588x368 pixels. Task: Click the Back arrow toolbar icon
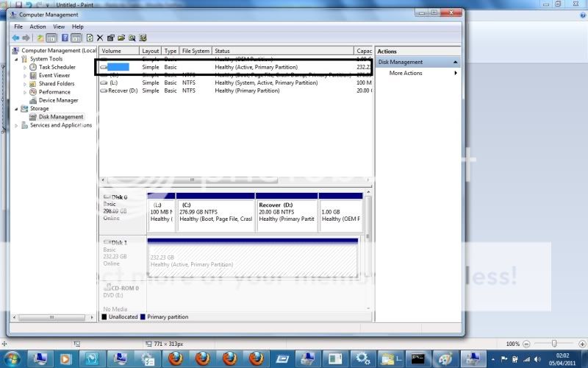click(15, 38)
